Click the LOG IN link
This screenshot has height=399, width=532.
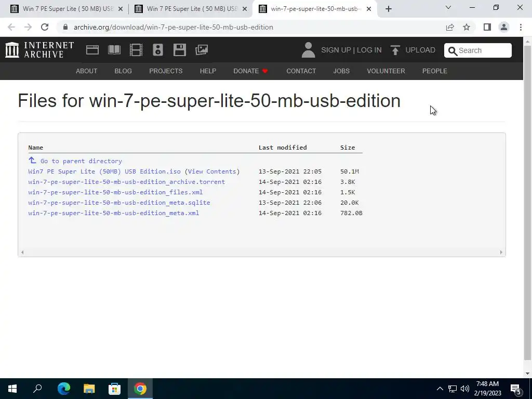point(369,50)
